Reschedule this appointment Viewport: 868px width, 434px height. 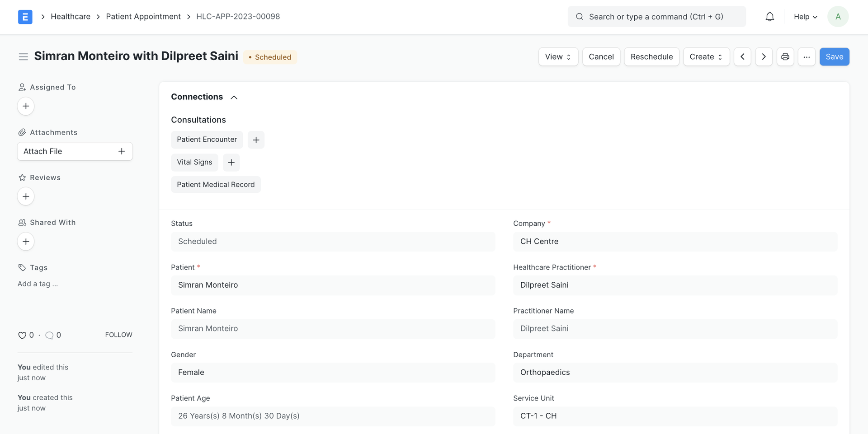pos(651,57)
